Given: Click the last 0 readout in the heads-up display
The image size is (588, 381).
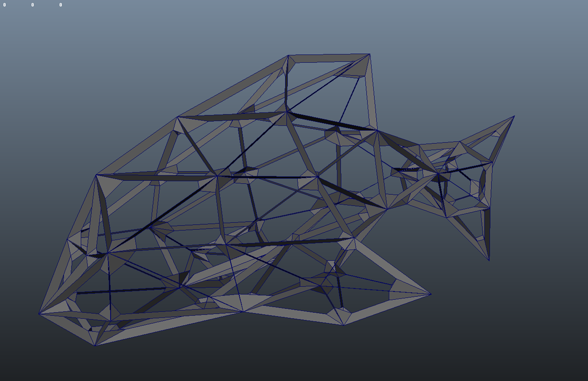Looking at the screenshot, I should pyautogui.click(x=61, y=5).
